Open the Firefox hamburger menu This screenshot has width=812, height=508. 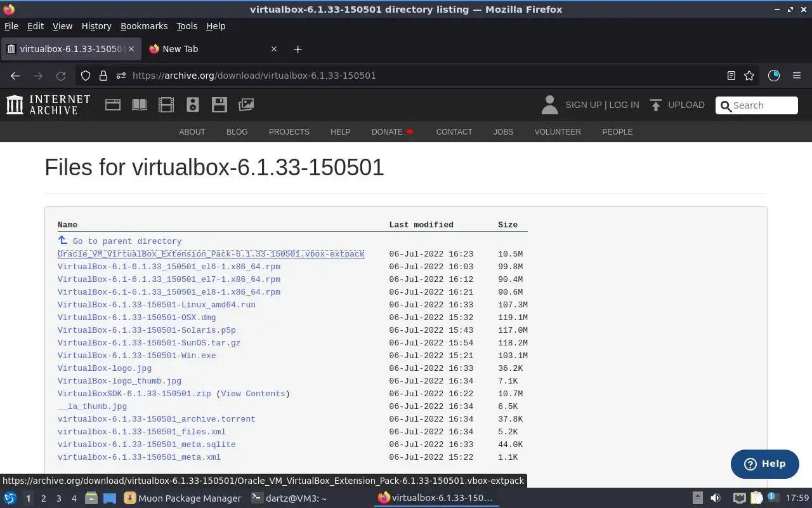797,76
